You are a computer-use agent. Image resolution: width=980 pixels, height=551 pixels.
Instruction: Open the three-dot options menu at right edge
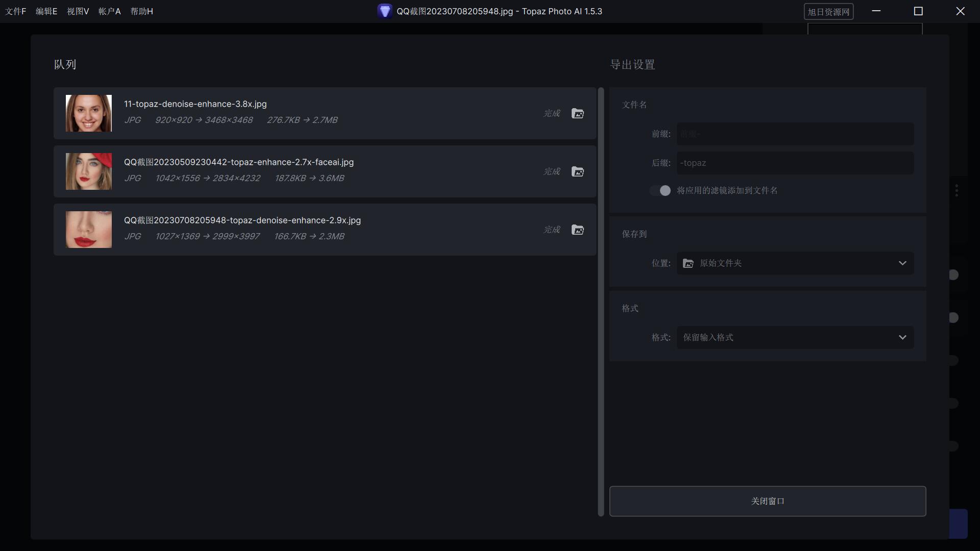click(x=957, y=191)
